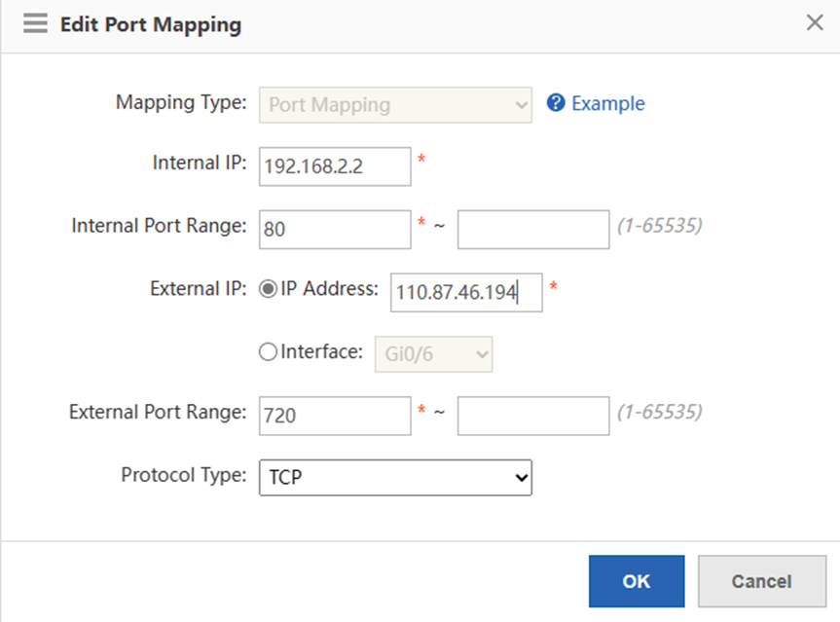Image resolution: width=840 pixels, height=622 pixels.
Task: Click the blue question mark help icon
Action: click(556, 102)
